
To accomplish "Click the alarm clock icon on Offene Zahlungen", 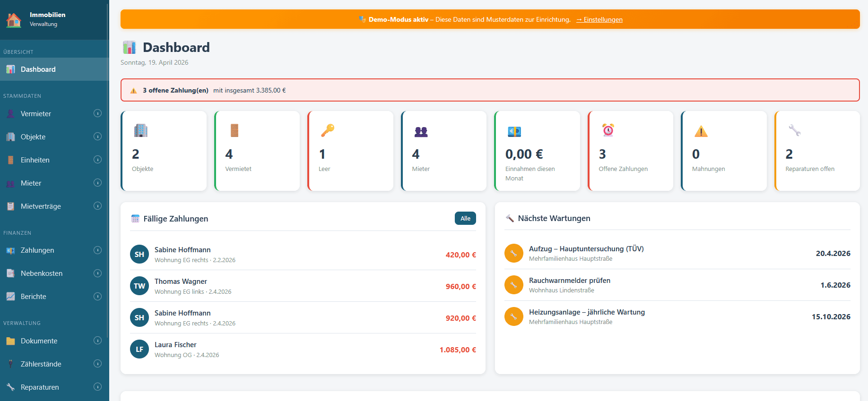I will [608, 130].
